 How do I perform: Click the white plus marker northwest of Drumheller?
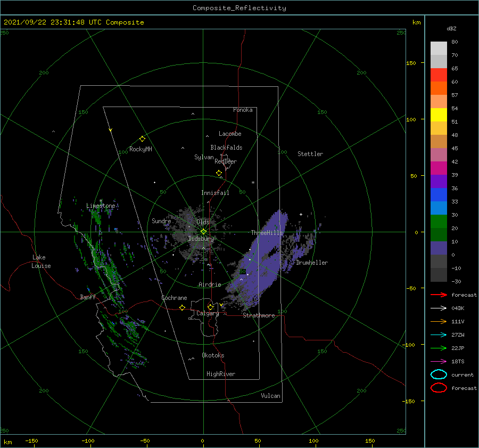(301, 214)
